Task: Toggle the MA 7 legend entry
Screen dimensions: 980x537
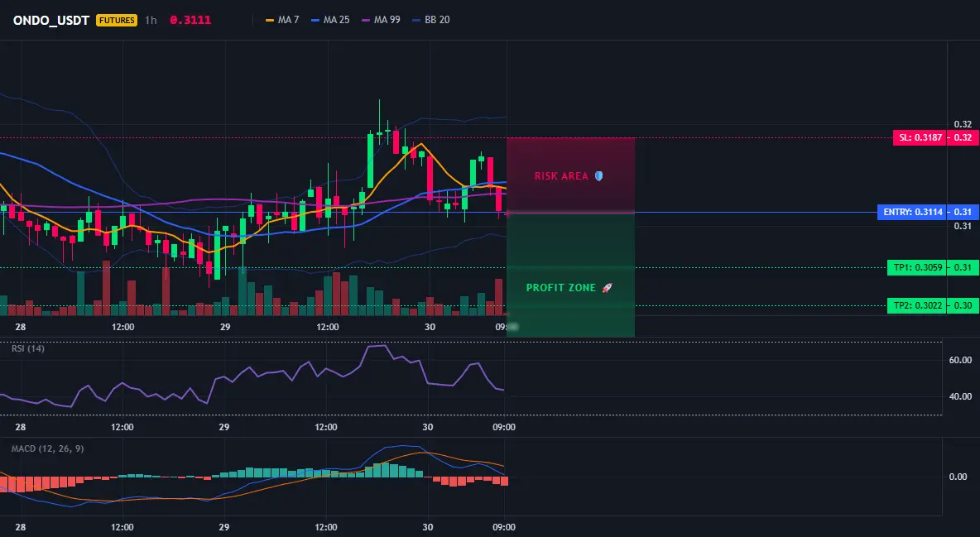Action: pyautogui.click(x=282, y=20)
